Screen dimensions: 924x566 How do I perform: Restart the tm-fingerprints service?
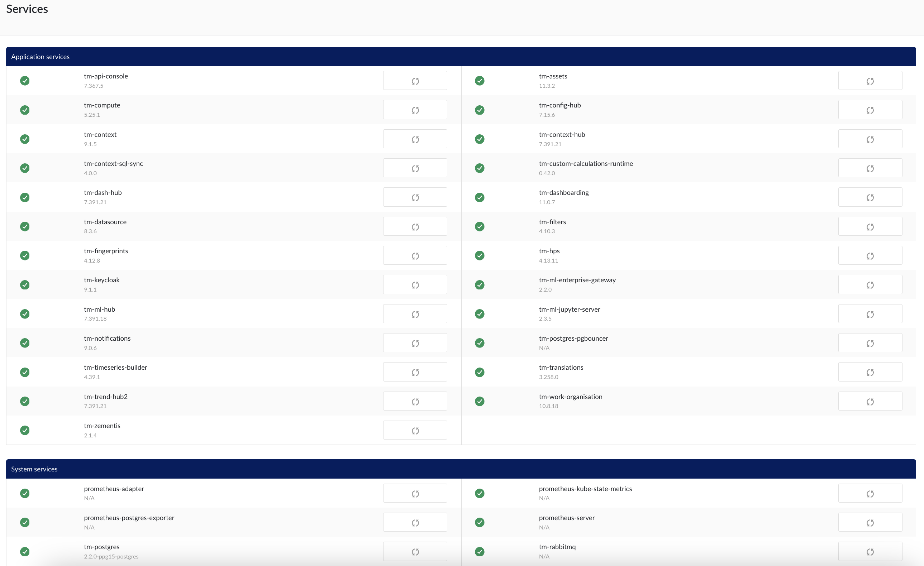415,255
